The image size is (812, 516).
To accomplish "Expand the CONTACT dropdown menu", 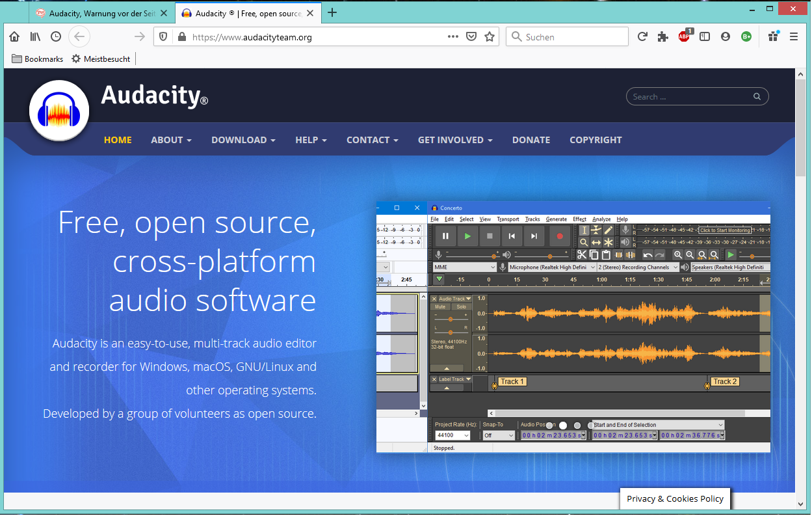I will (373, 140).
